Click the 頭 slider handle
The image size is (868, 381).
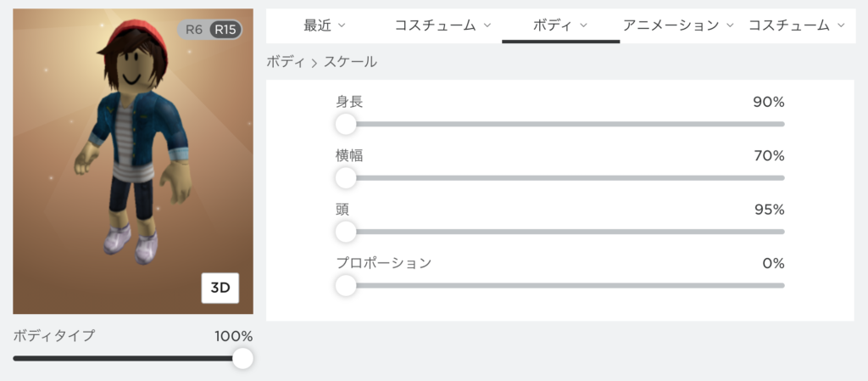point(346,232)
